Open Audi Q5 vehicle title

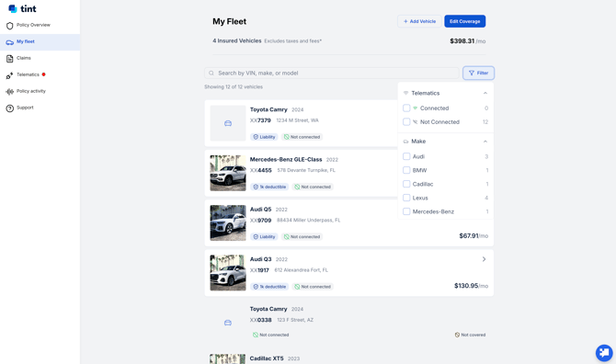pos(260,210)
